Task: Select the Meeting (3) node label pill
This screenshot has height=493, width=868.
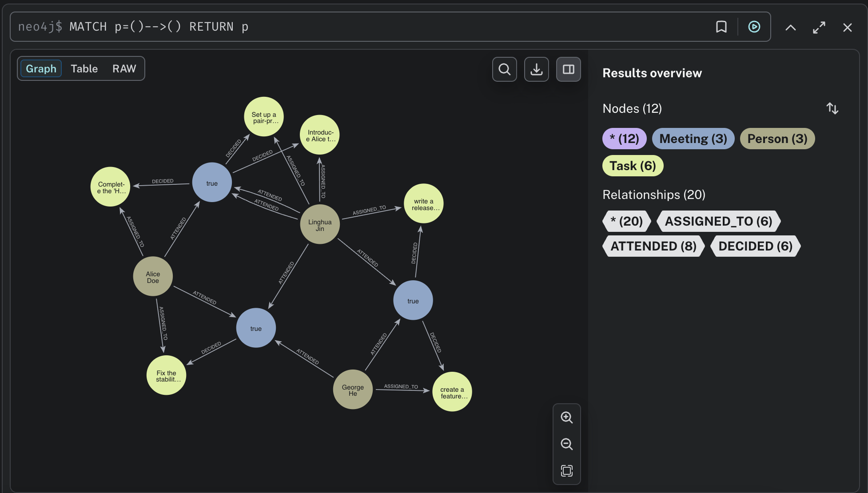Action: pos(693,139)
